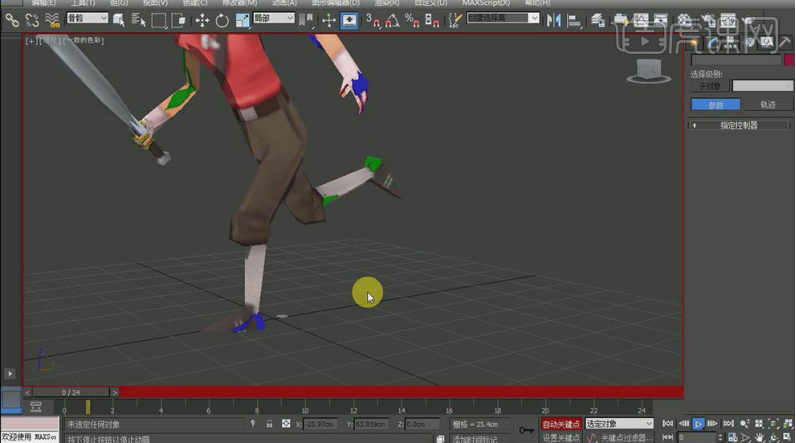Viewport: 796px width, 443px height.
Task: Select the Pan View hand icon
Action: coord(759,437)
